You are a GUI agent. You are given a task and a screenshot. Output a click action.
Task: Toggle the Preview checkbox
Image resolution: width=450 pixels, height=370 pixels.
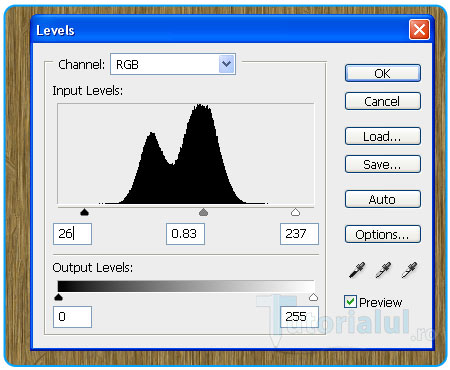coord(350,302)
